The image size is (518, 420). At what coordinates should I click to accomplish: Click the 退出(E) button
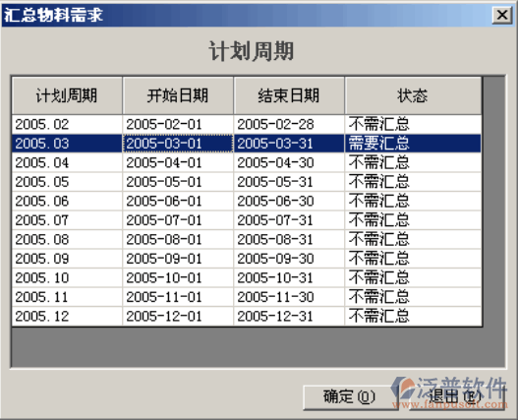pos(457,397)
